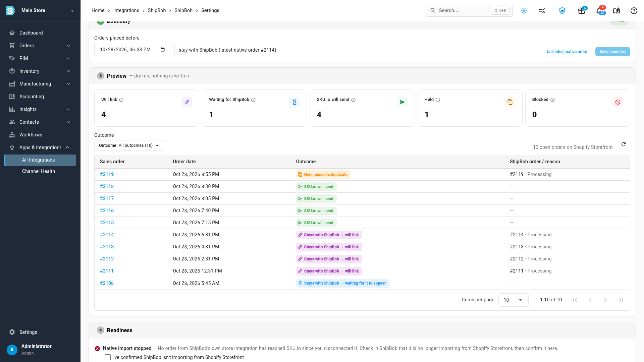The image size is (644, 362).
Task: Open the book guide icon
Action: pos(616,11)
